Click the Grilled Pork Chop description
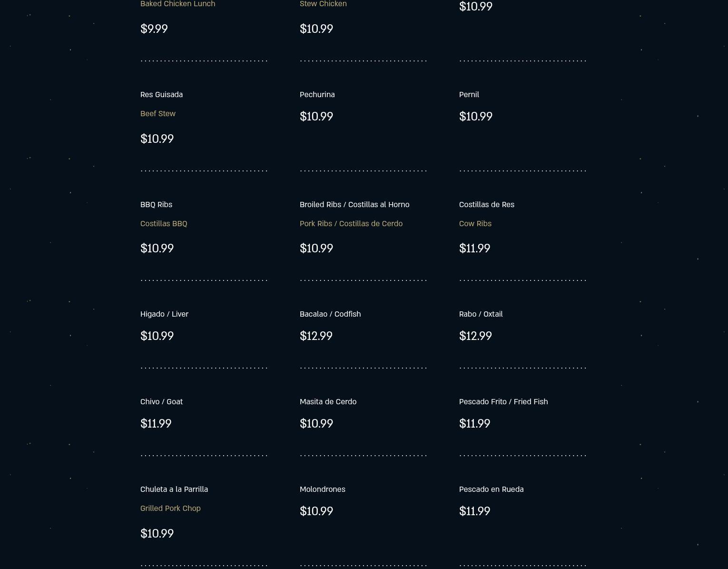The height and width of the screenshot is (569, 728). tap(170, 508)
